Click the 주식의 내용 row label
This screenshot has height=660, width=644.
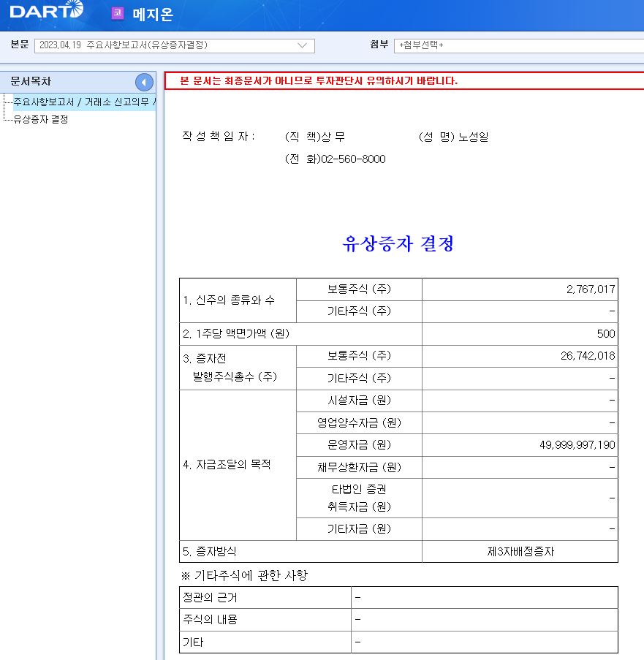click(x=210, y=620)
